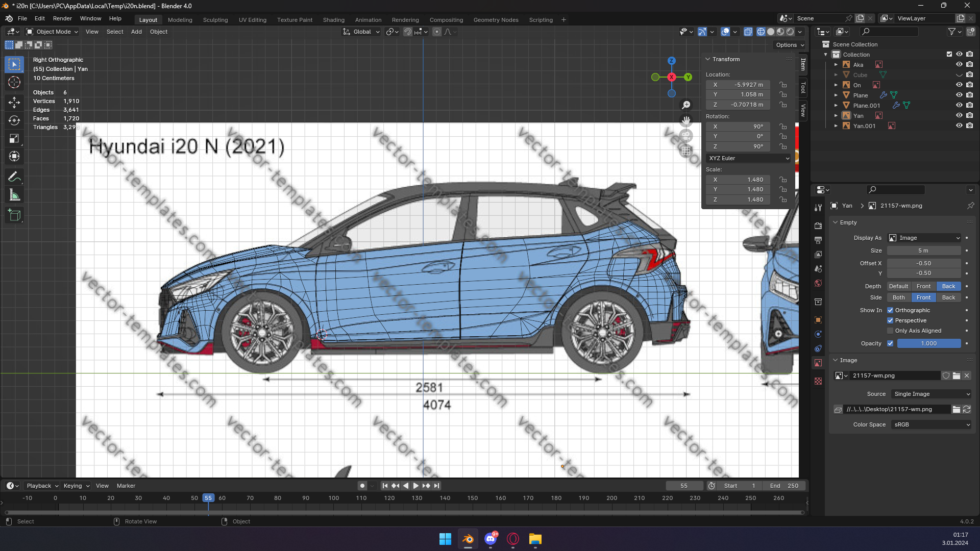Open the Render menu
Screen dimensions: 980x551
pos(62,18)
